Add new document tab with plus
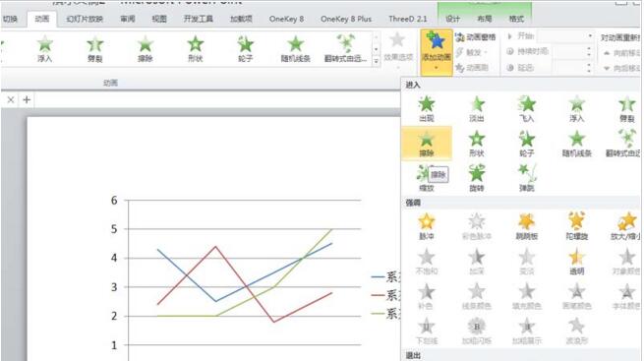The height and width of the screenshot is (361, 644). (27, 99)
